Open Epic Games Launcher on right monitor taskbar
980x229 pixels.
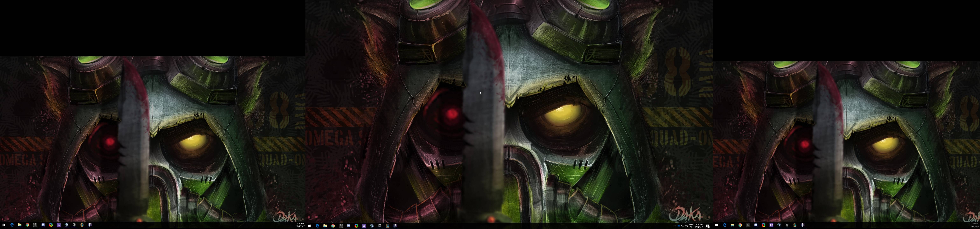pyautogui.click(x=787, y=225)
